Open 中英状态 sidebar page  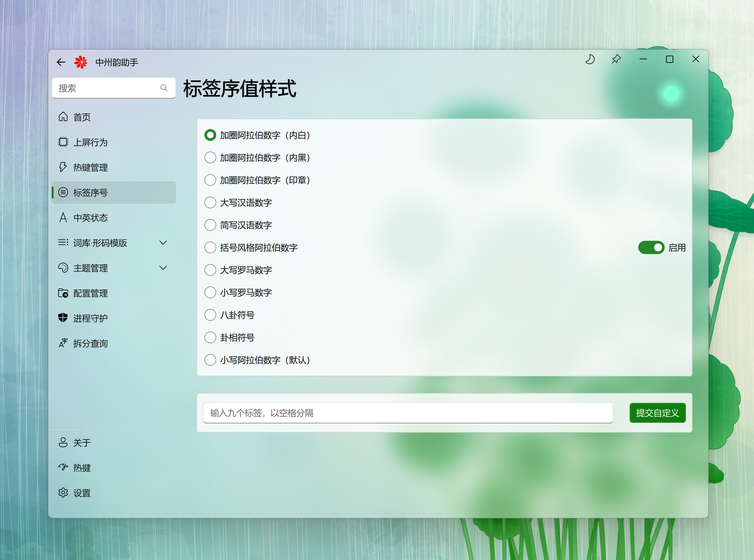coord(90,218)
